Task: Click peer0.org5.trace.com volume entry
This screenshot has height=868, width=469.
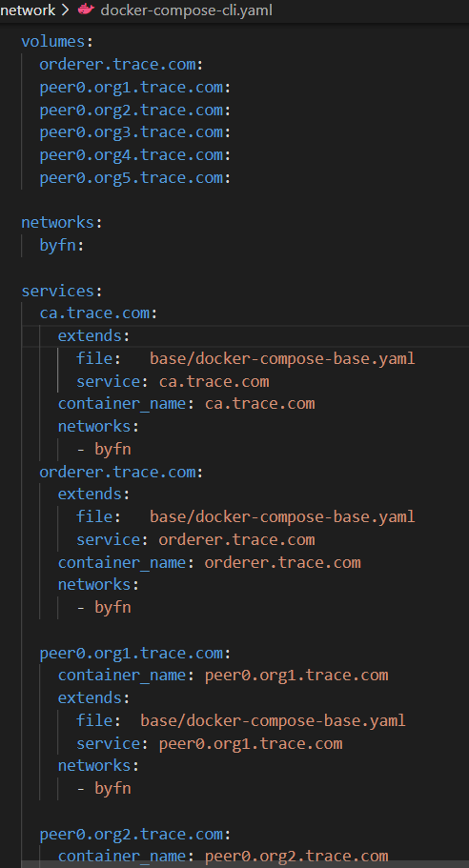Action: (132, 177)
